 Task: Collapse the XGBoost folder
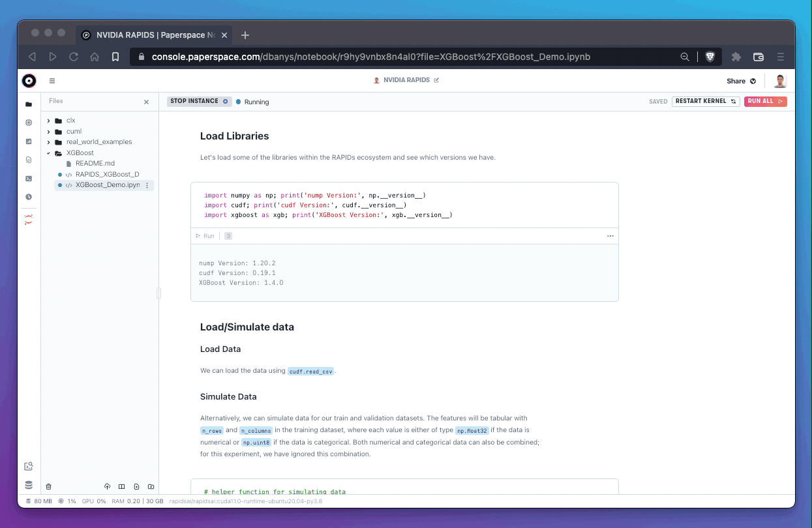point(49,153)
